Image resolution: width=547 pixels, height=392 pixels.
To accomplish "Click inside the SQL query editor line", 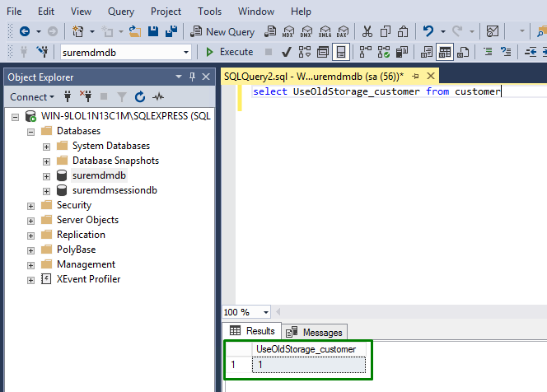I will pos(376,91).
